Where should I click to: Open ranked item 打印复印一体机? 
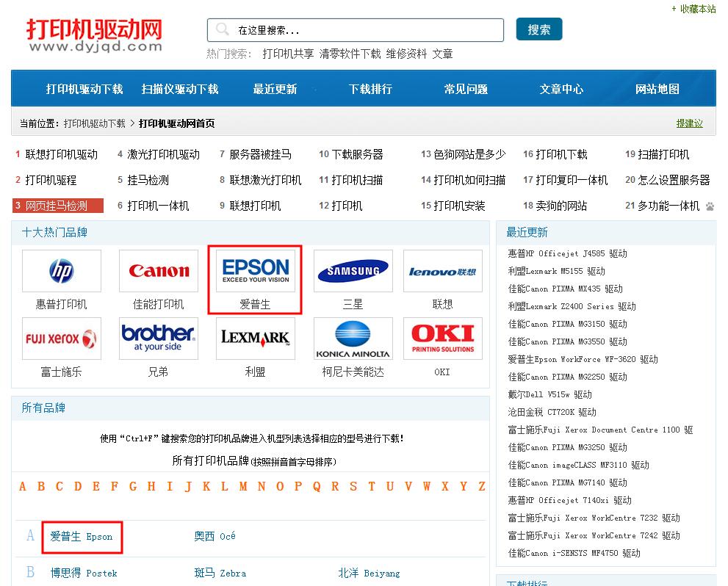(x=572, y=180)
